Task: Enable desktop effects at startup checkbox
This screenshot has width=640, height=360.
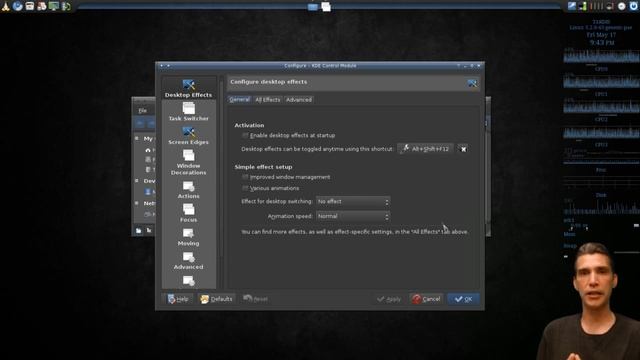Action: (x=245, y=135)
